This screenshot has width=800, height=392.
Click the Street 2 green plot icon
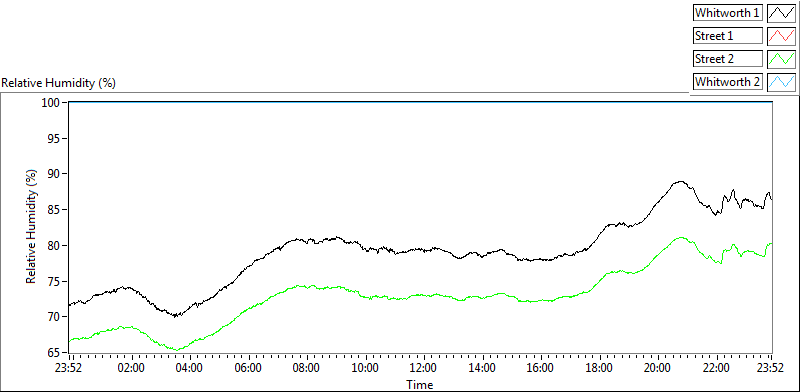click(782, 59)
